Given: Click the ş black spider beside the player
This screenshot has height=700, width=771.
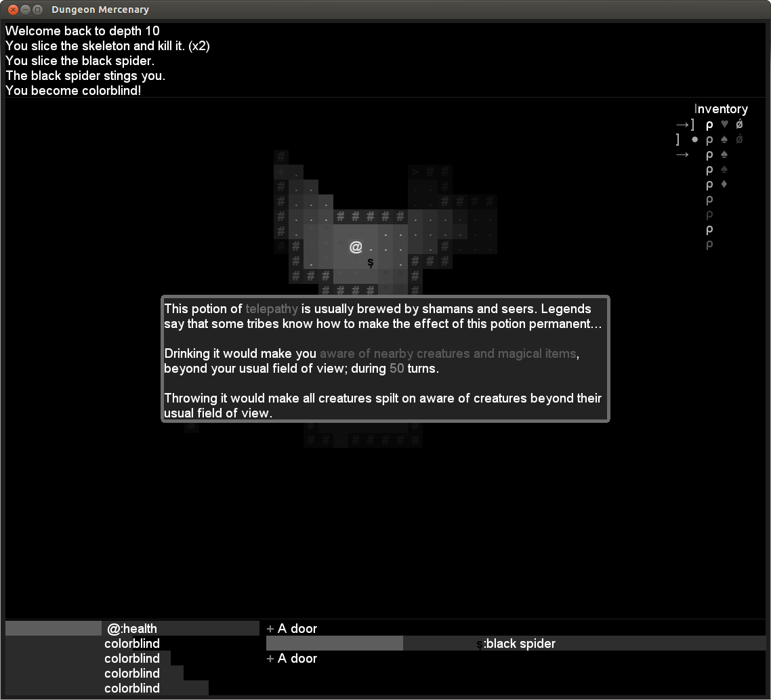Looking at the screenshot, I should (x=370, y=262).
